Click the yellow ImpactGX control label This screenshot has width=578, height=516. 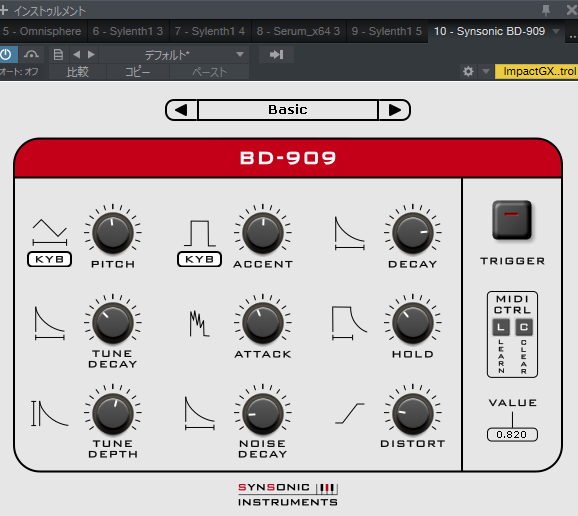pos(536,71)
